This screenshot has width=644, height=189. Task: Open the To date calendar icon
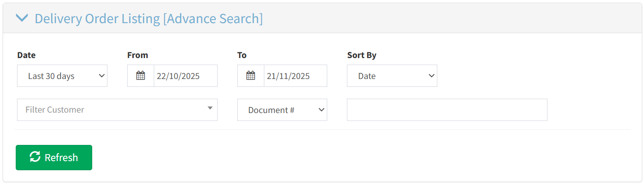pos(251,76)
